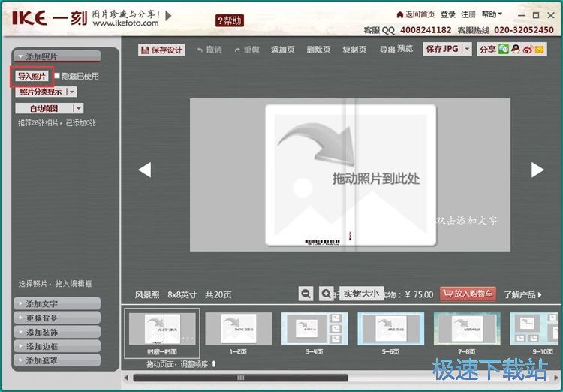Collapse the 添加照片 panel
This screenshot has height=392, width=563.
tap(57, 56)
